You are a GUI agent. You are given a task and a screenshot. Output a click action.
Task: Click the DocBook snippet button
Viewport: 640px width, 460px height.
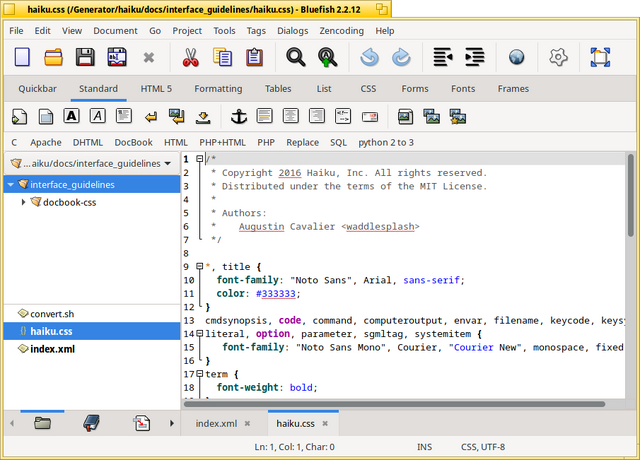pyautogui.click(x=133, y=142)
